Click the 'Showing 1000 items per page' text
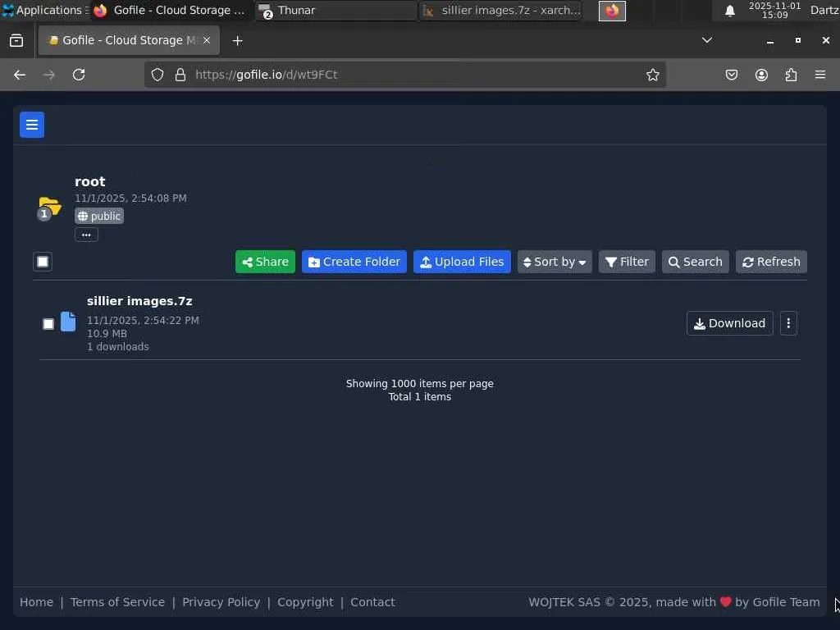840x630 pixels. coord(419,384)
